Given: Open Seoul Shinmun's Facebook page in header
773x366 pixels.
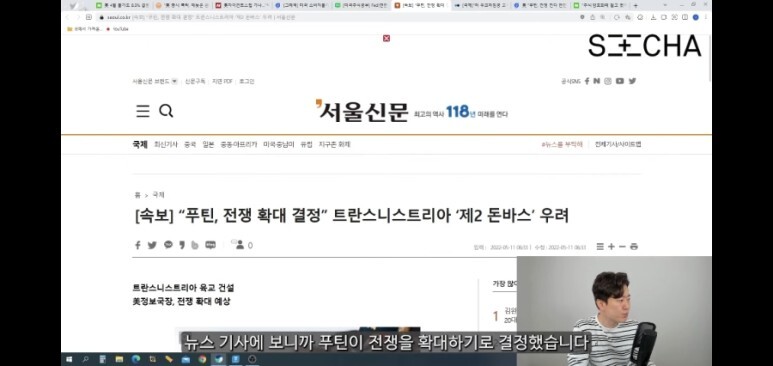Looking at the screenshot, I should point(587,81).
